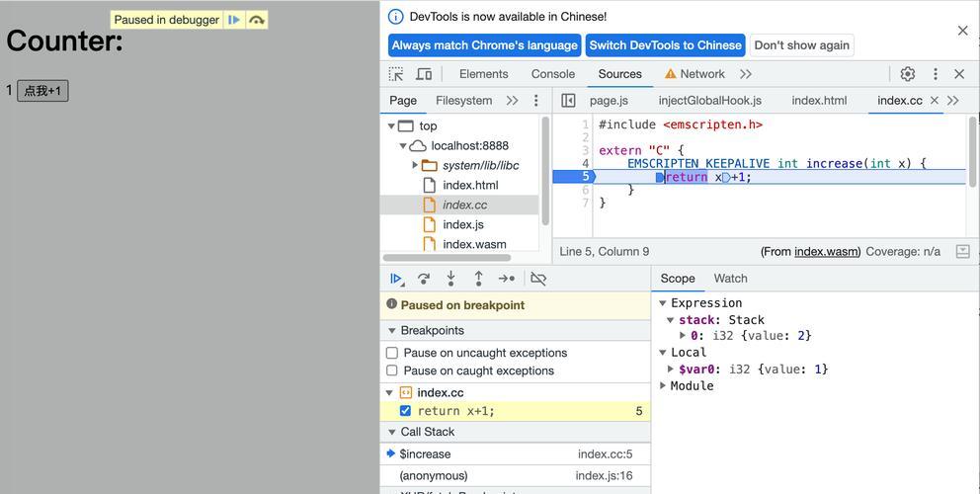Click Switch DevTools to Chinese button
This screenshot has height=494, width=980.
666,45
